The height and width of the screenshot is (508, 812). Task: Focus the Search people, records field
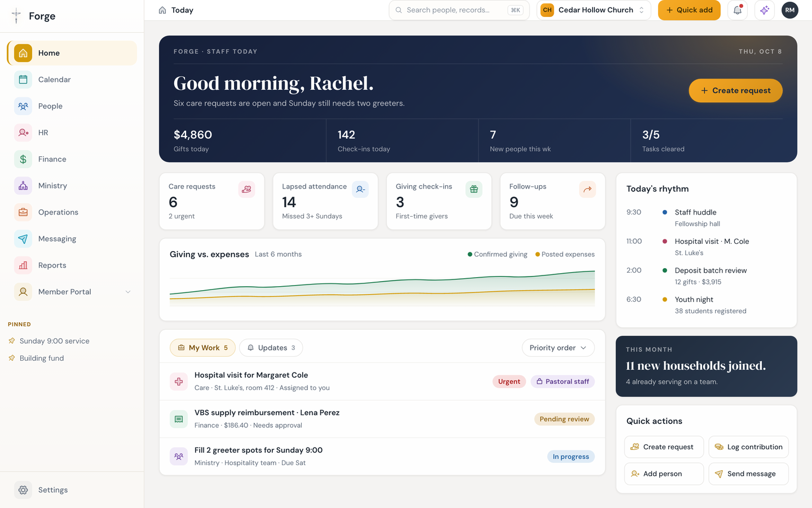click(459, 10)
